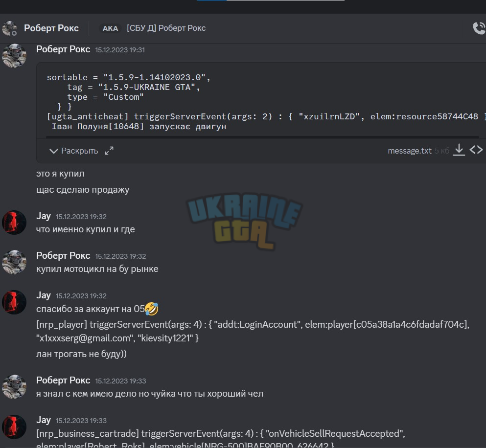Click the horizontal scrollbar in code preview
This screenshot has width=486, height=448.
[x=262, y=136]
